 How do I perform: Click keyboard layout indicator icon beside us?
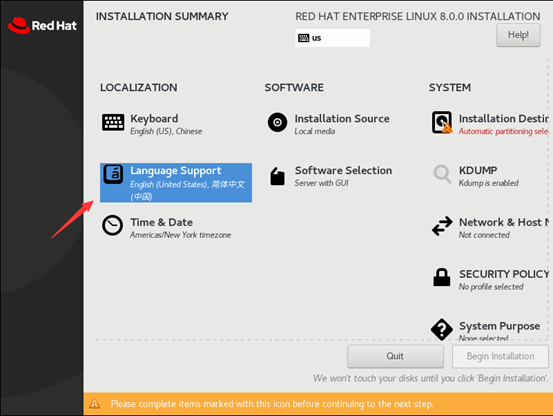[x=303, y=38]
